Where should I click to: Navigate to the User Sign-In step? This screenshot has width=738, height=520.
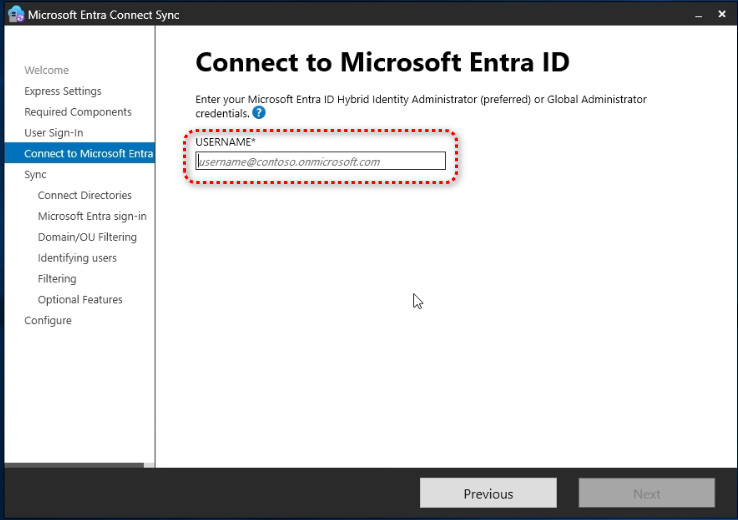pyautogui.click(x=54, y=133)
